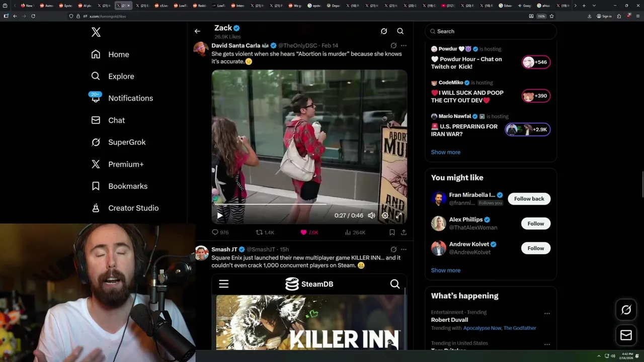Image resolution: width=644 pixels, height=362 pixels.
Task: Open the Messages floating envelope button
Action: pos(626,335)
